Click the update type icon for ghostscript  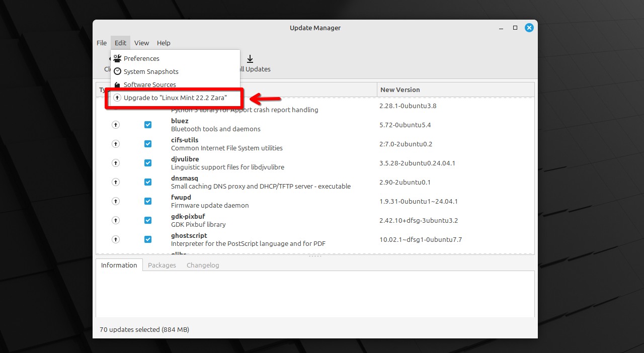116,239
